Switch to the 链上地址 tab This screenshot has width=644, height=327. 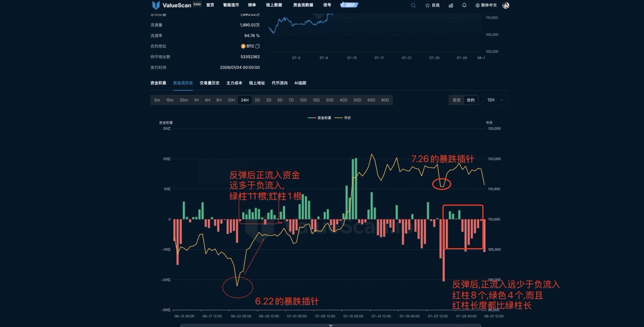257,83
